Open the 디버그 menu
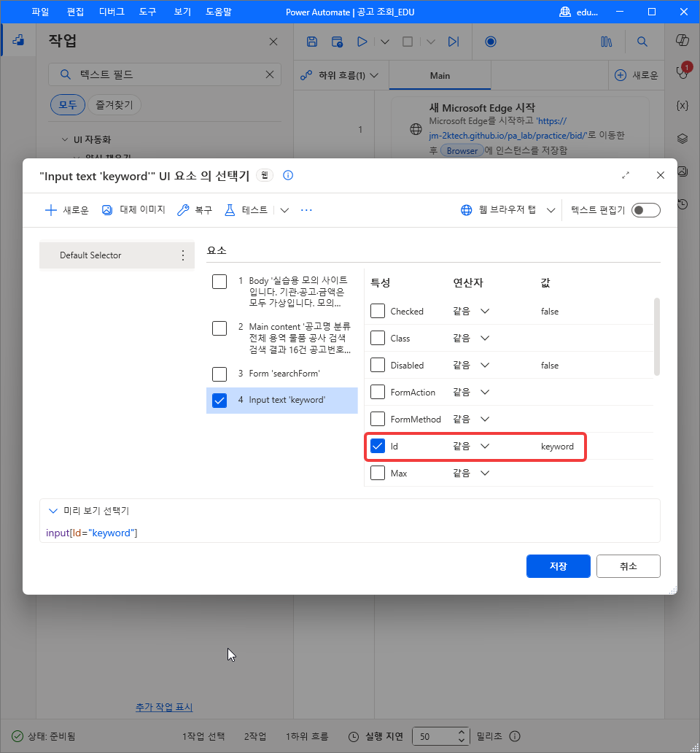The image size is (700, 753). coord(112,12)
